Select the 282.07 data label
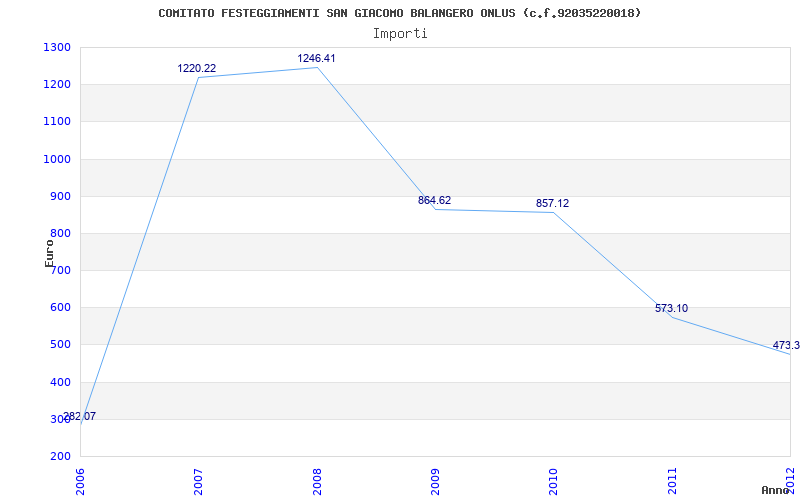 (x=79, y=416)
